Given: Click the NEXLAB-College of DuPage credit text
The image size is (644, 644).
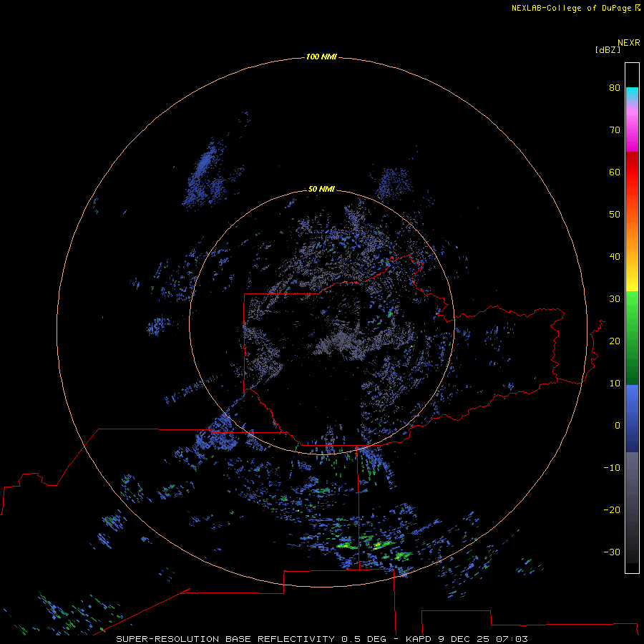Looking at the screenshot, I should (x=571, y=8).
